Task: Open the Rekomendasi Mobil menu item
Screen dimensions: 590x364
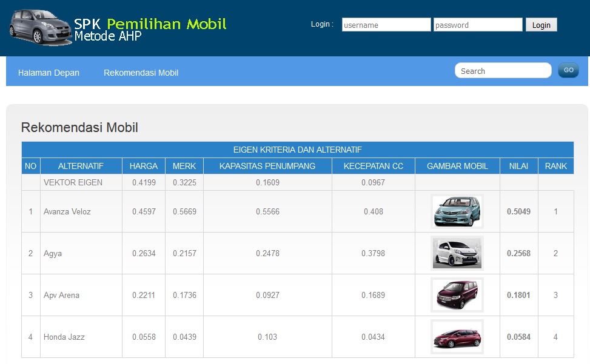Action: pos(141,73)
